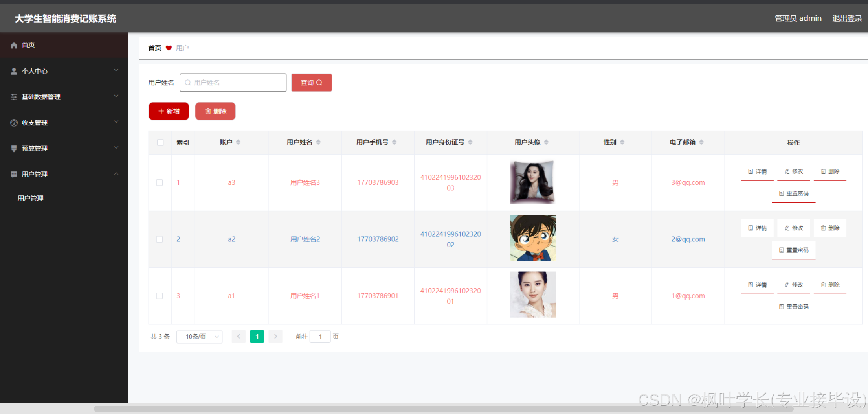
Task: Open avatar thumbnail of user a3
Action: tap(533, 182)
